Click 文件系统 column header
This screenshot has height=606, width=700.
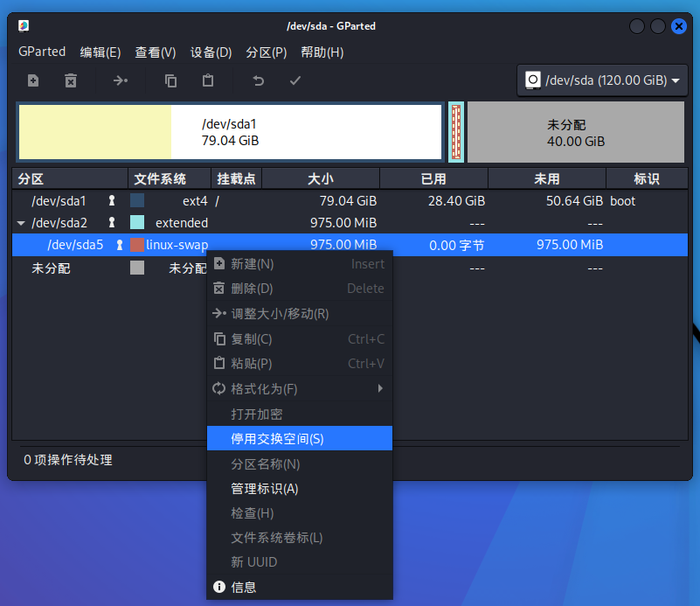170,179
